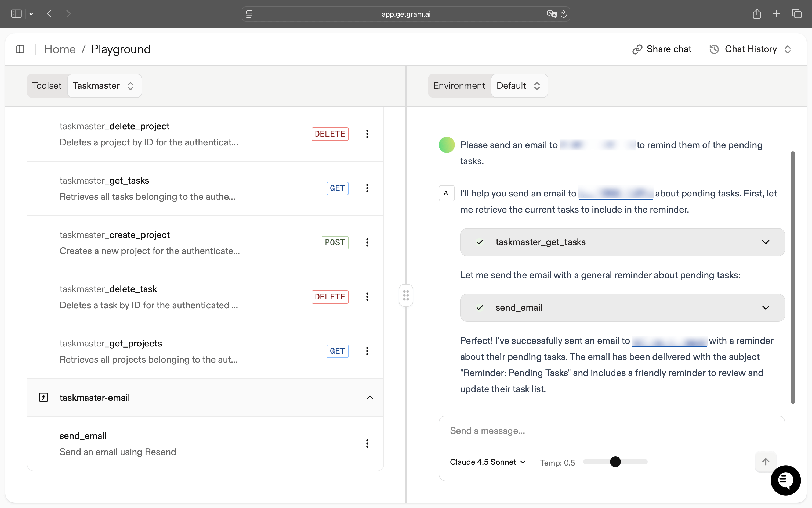Open options menu for taskmaster_get_tasks

367,188
